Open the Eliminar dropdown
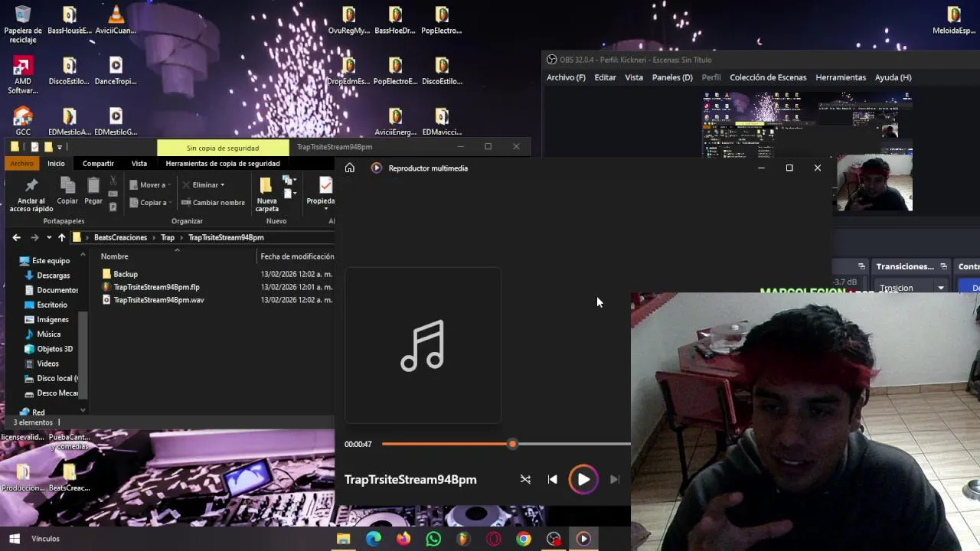980x551 pixels. click(x=204, y=185)
